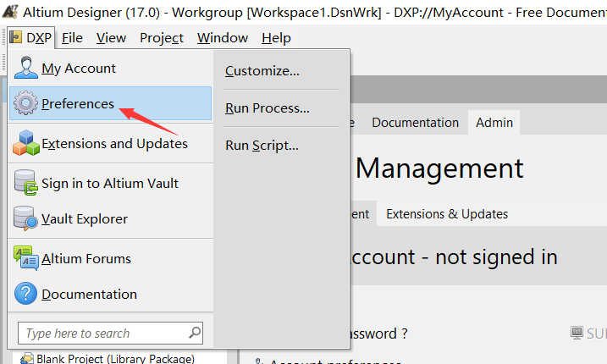
Task: Click the Vault Explorer database icon
Action: click(x=25, y=218)
